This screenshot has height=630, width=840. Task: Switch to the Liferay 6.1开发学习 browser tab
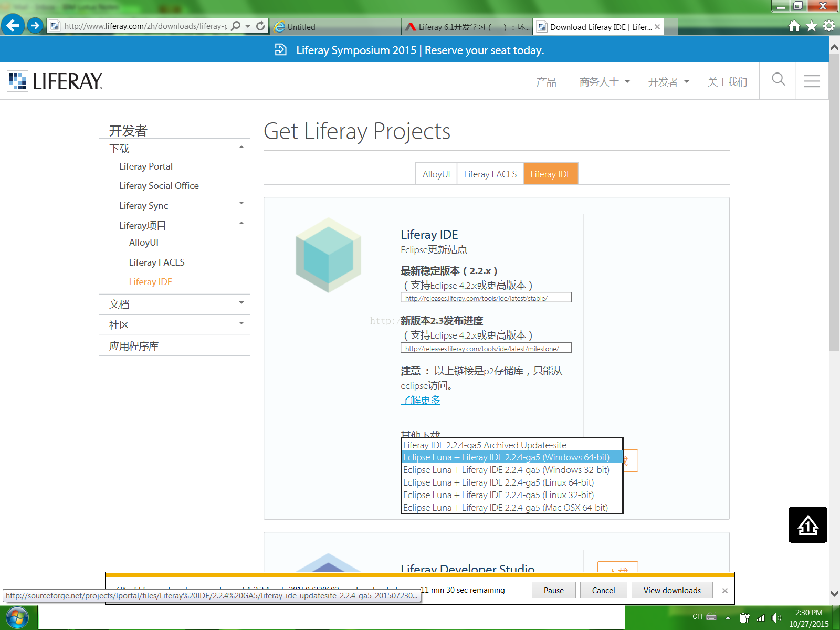[467, 27]
